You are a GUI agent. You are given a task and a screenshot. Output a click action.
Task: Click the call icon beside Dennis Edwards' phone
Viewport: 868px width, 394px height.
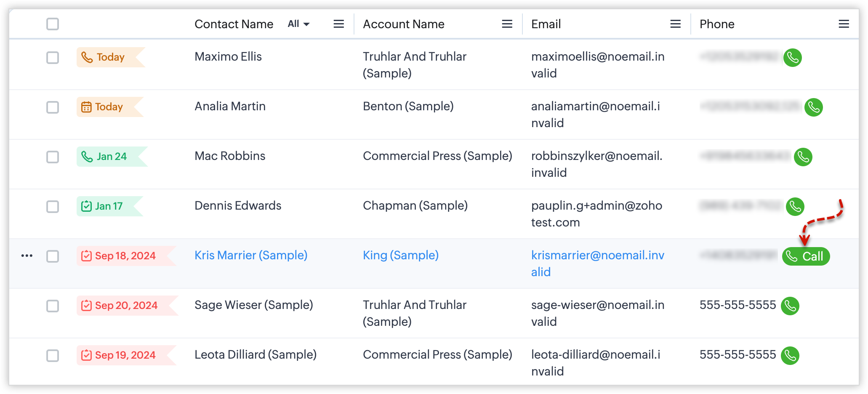click(x=795, y=207)
